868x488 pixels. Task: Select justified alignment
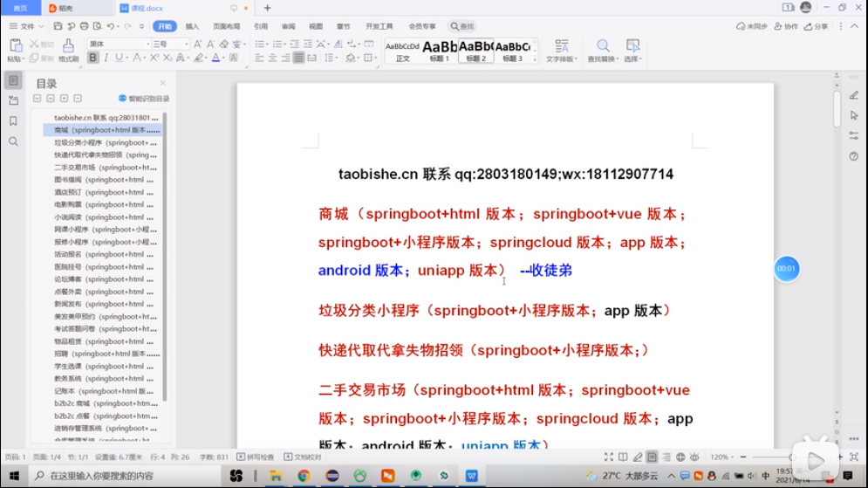298,58
